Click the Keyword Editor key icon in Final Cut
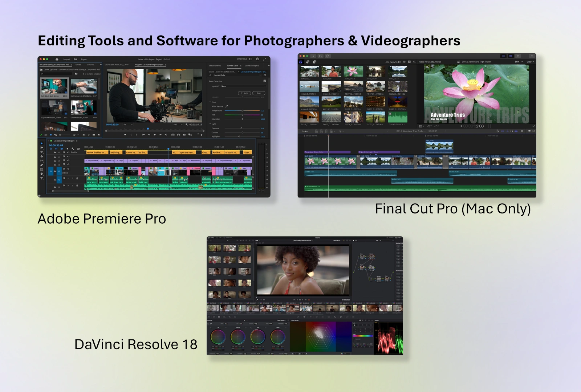Screen dimensions: 581x392 pos(320,56)
